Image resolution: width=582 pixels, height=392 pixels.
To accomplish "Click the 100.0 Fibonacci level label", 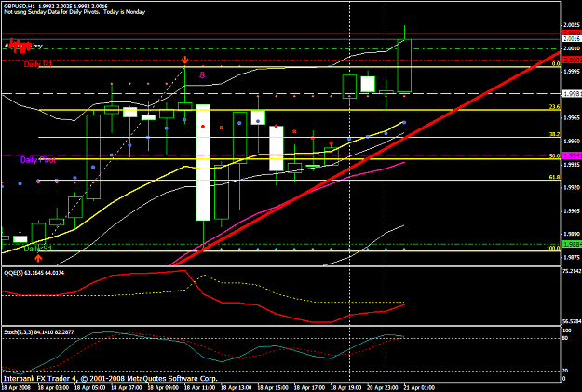I will coord(553,249).
